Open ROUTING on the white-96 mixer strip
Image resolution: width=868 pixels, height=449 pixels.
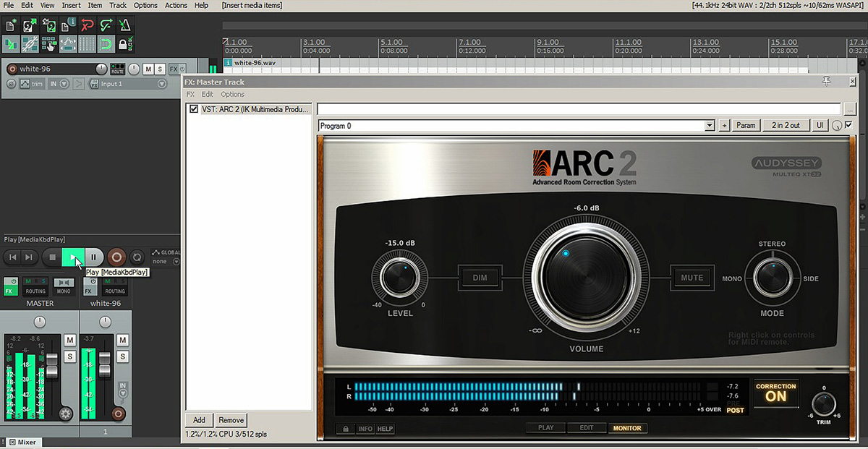[115, 286]
